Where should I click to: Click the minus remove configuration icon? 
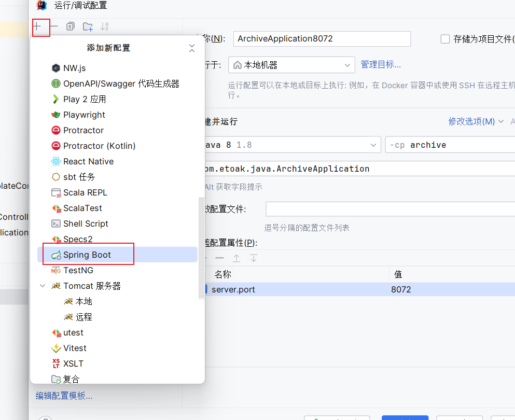click(x=54, y=26)
